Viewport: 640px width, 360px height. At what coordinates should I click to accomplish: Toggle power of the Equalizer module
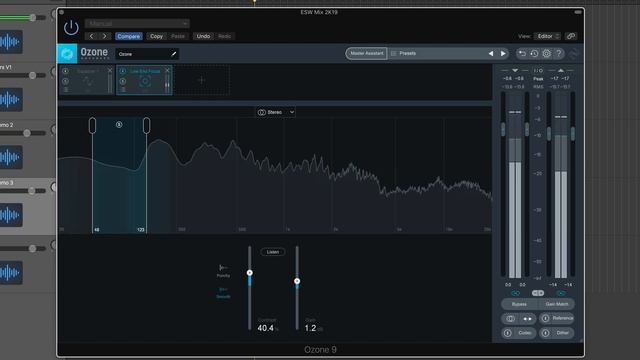[x=65, y=71]
